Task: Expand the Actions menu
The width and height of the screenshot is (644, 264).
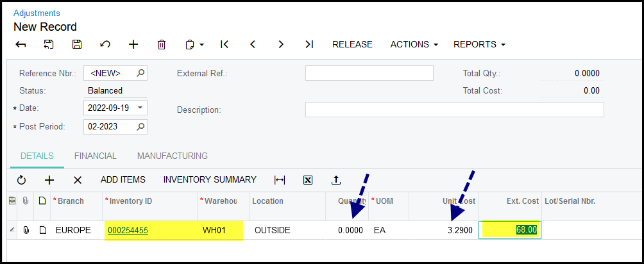Action: tap(414, 44)
